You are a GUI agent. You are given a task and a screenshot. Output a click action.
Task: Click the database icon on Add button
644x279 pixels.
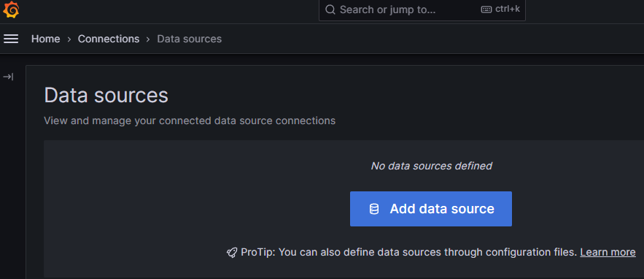click(x=373, y=209)
